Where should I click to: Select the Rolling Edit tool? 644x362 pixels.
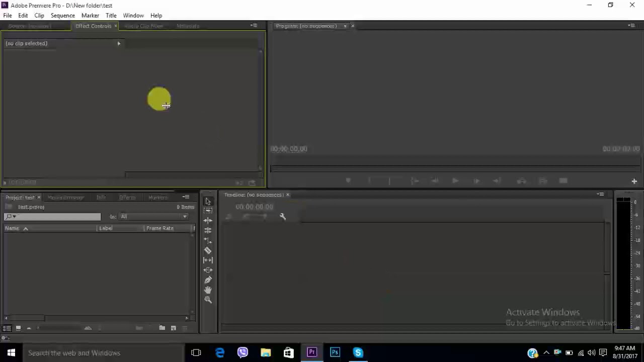(208, 230)
